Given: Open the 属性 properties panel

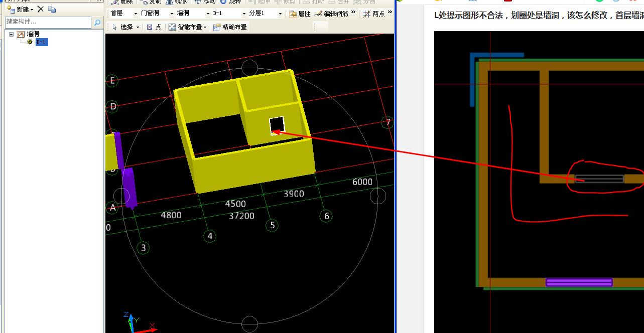Looking at the screenshot, I should click(x=300, y=14).
